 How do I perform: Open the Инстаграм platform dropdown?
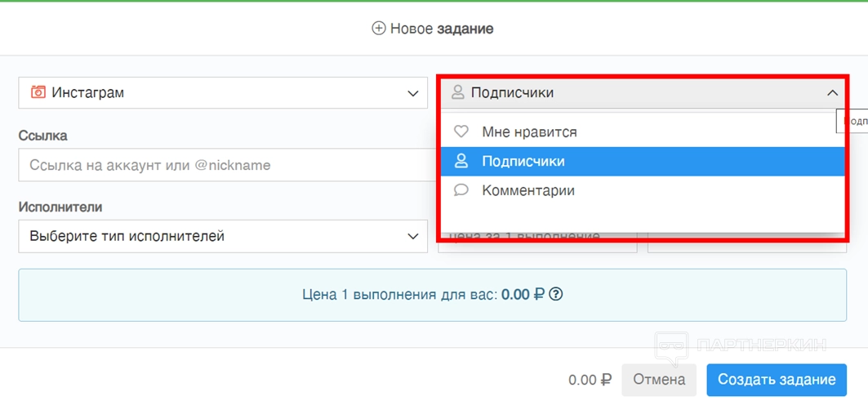(x=223, y=92)
